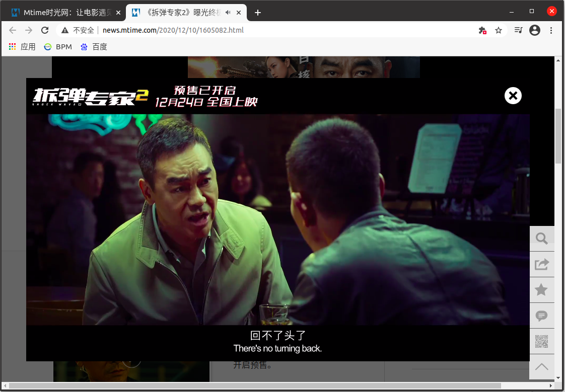This screenshot has width=565, height=392.
Task: Open the Apps bookmark shortcut
Action: (x=22, y=47)
